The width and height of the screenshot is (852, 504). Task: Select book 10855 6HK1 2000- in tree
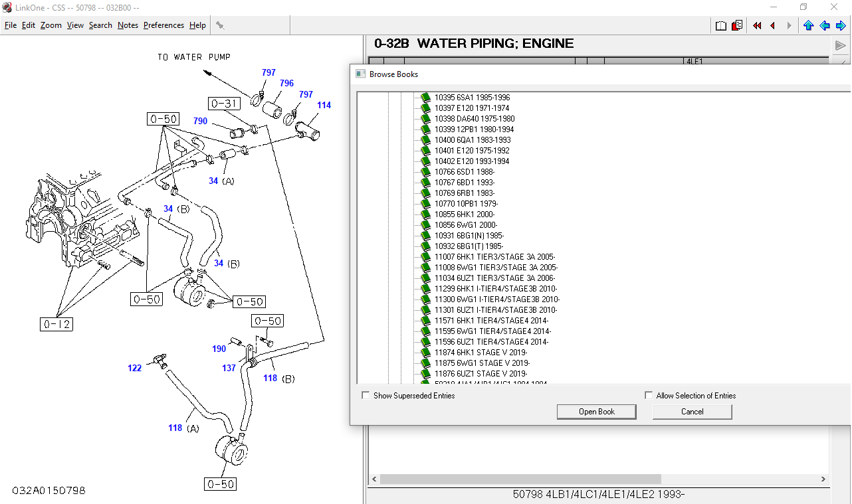click(x=464, y=214)
